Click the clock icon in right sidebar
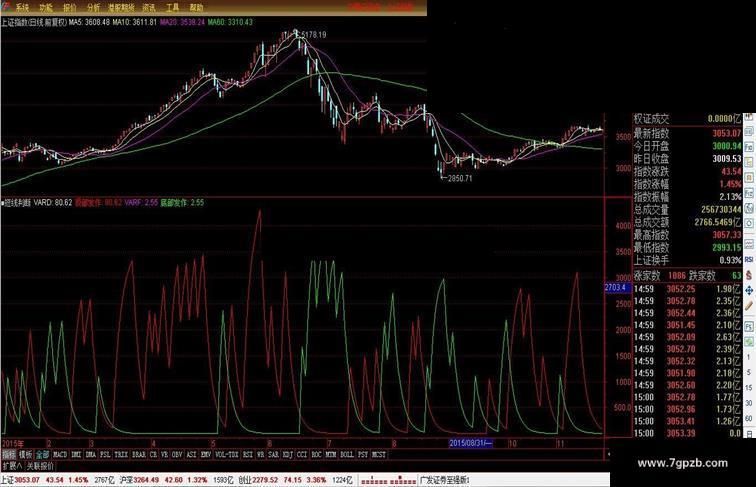The image size is (756, 487). [749, 224]
